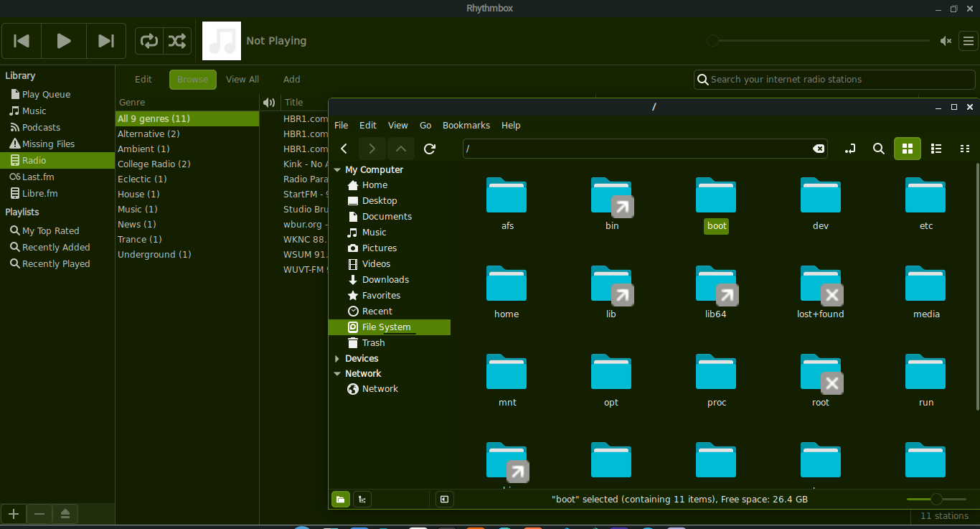Start playback with the Play button
Image resolution: width=980 pixels, height=529 pixels.
[64, 41]
